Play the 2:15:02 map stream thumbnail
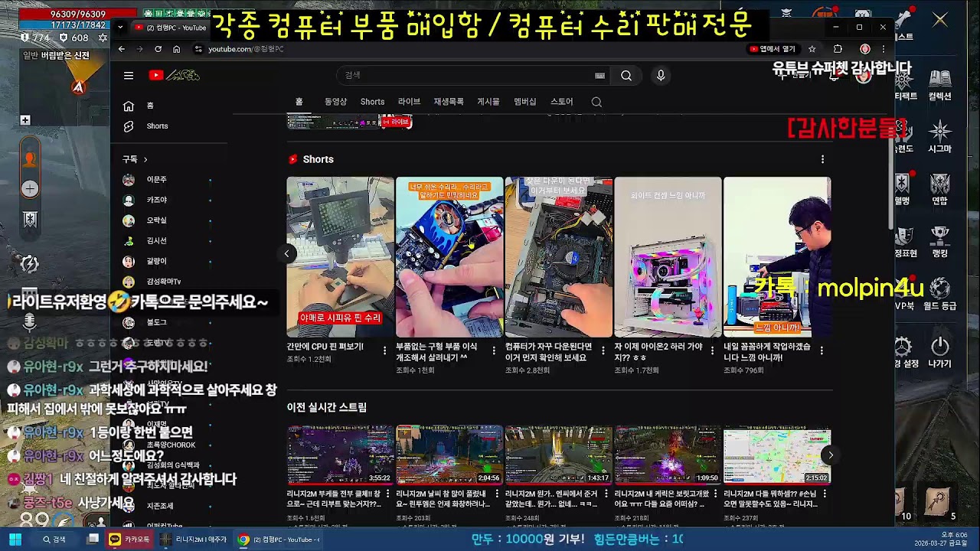 point(777,455)
